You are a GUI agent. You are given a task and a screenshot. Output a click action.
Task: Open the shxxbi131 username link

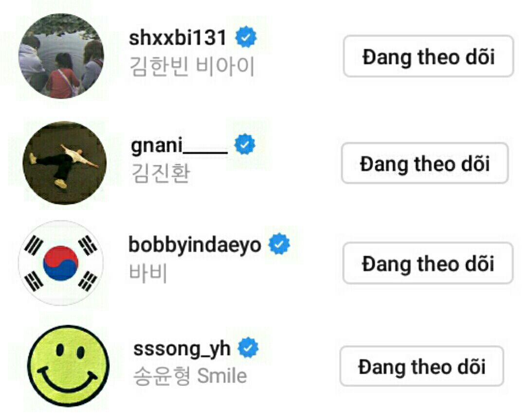pyautogui.click(x=178, y=37)
